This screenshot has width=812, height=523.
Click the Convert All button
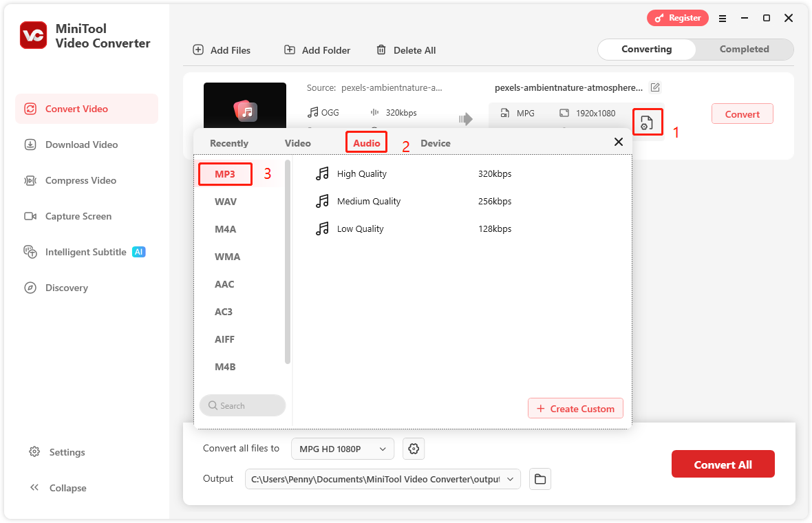[x=723, y=464]
